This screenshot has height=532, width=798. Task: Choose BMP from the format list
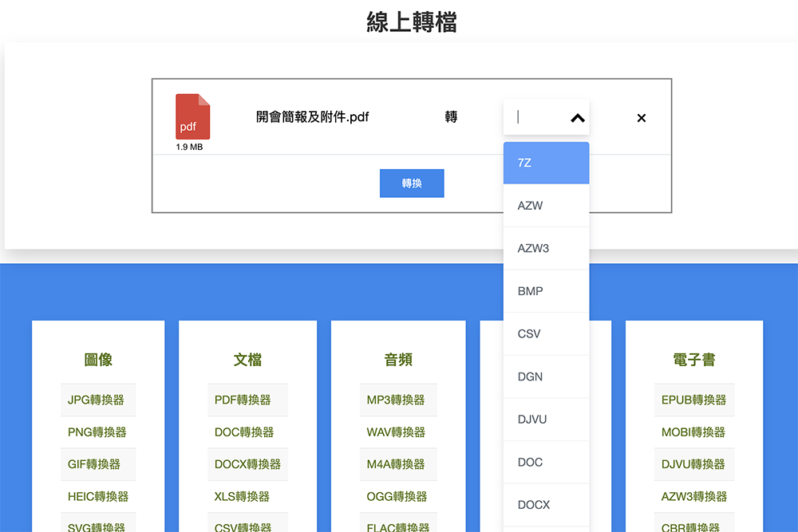(x=546, y=291)
